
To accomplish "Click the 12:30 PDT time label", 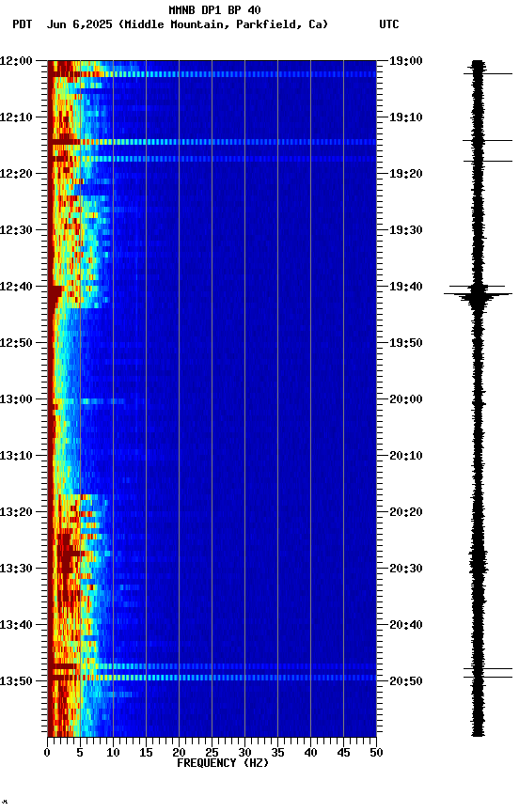I will pyautogui.click(x=16, y=230).
